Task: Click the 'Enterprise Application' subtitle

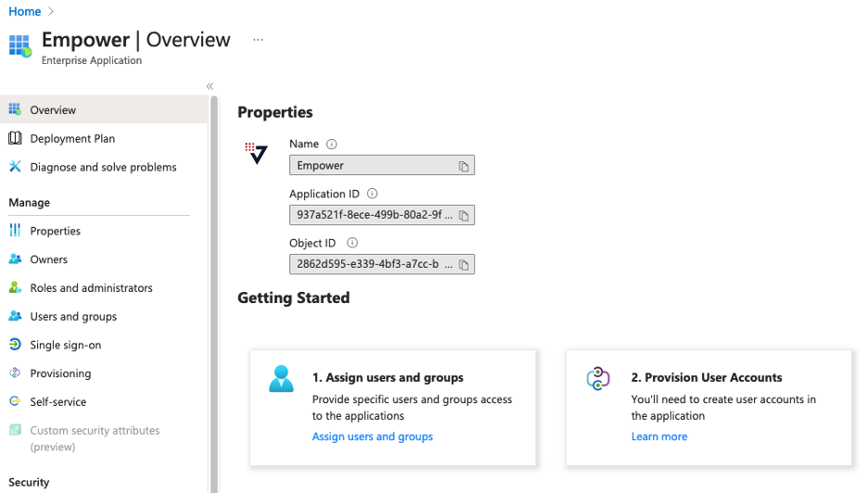Action: tap(91, 60)
